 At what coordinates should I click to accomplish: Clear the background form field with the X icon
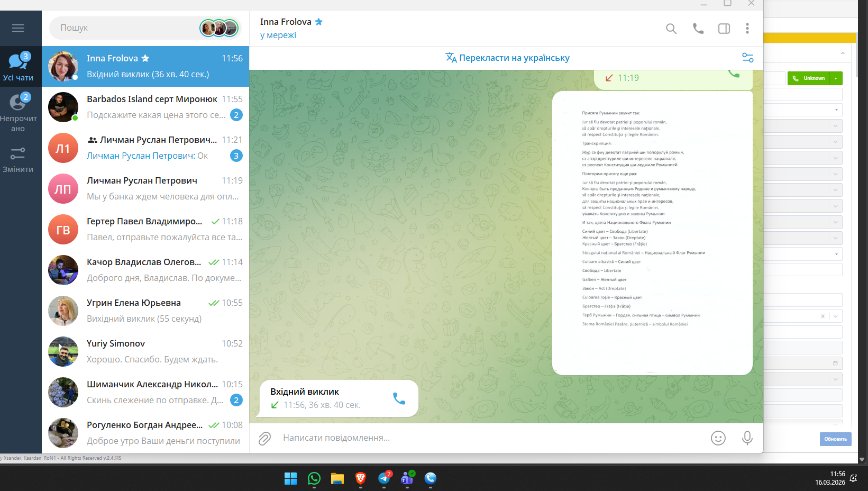point(823,316)
